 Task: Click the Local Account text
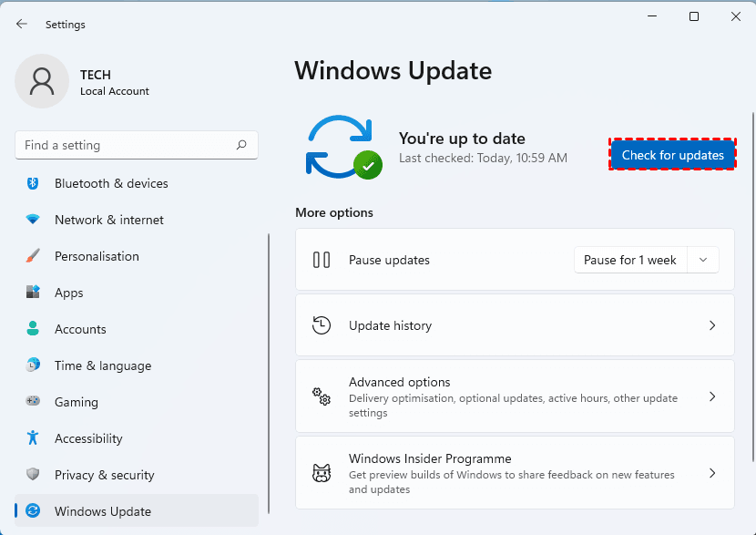pos(115,91)
